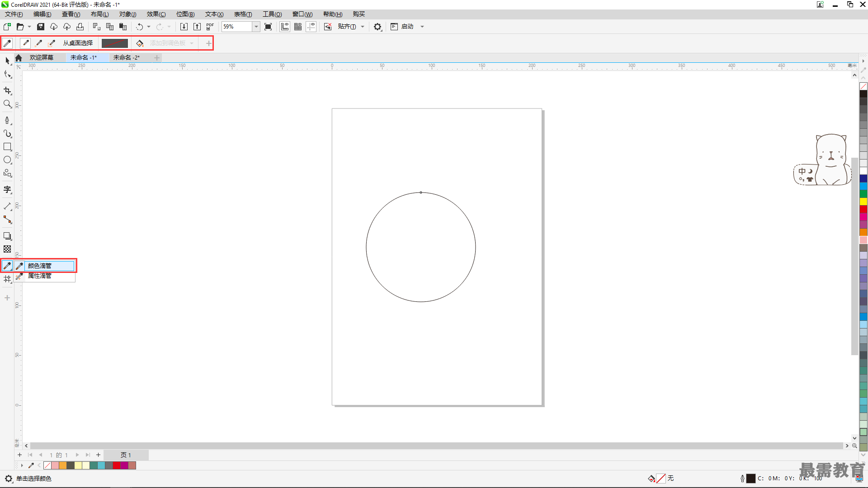This screenshot has height=488, width=868.
Task: Toggle 2x2 sample size
Action: [x=39, y=43]
